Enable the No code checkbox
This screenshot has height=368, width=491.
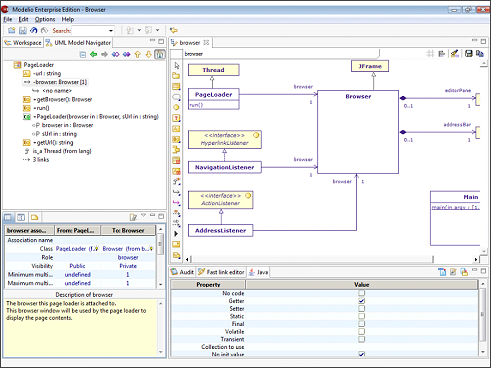tap(362, 293)
